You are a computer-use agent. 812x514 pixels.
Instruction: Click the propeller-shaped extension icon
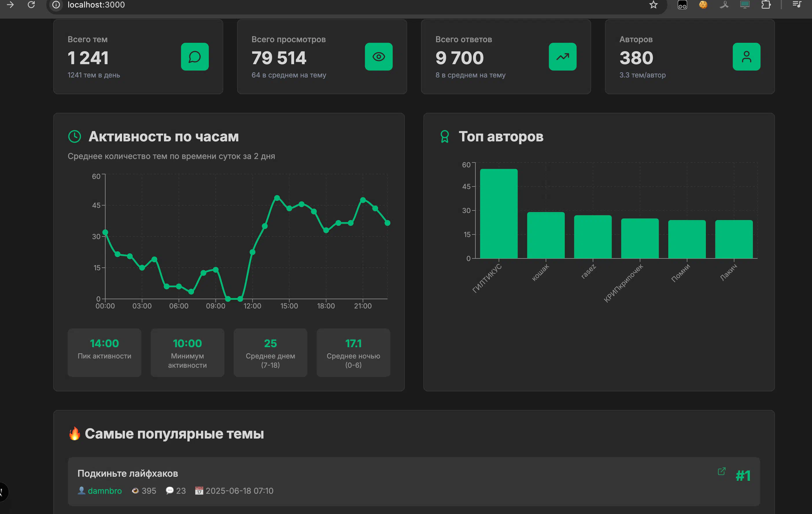[724, 5]
